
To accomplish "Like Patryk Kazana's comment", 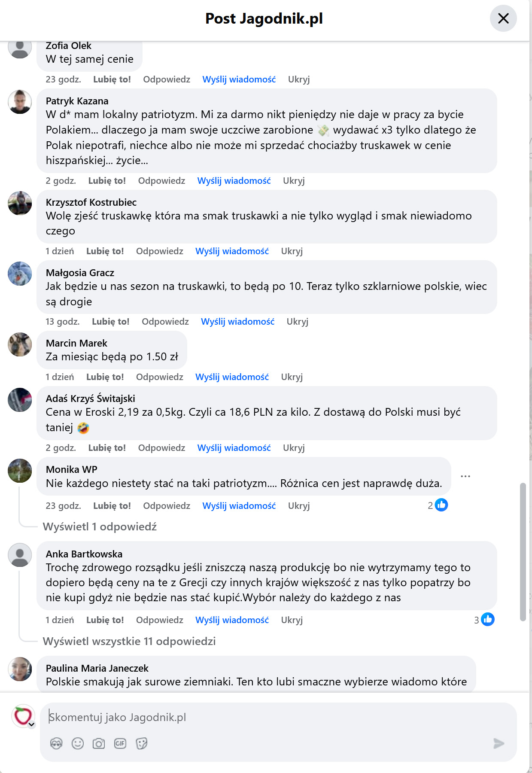I will [x=107, y=181].
